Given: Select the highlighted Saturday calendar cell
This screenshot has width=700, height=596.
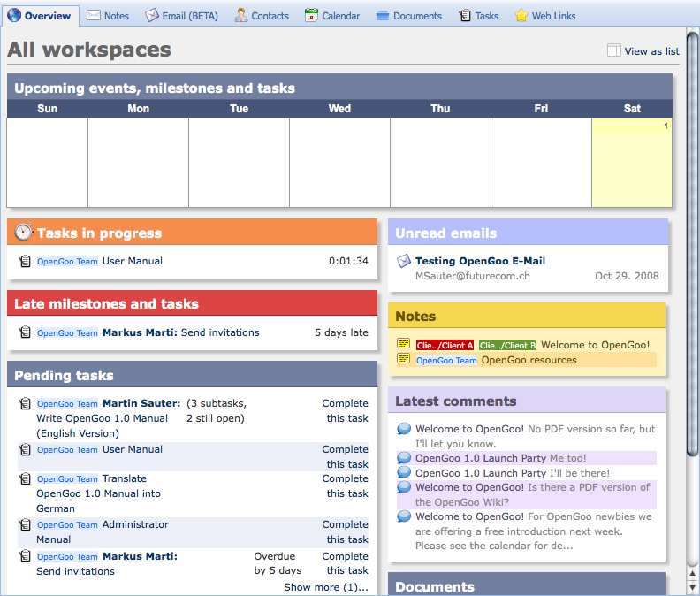Looking at the screenshot, I should pos(632,163).
